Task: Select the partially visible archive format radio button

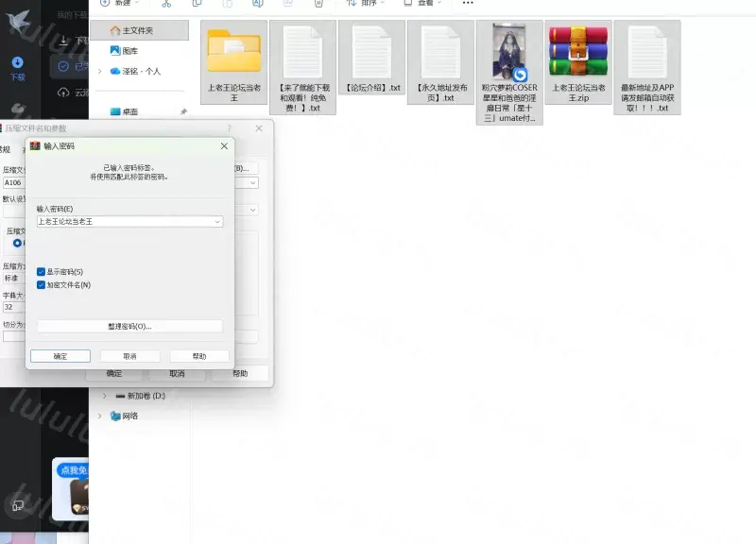Action: click(17, 243)
